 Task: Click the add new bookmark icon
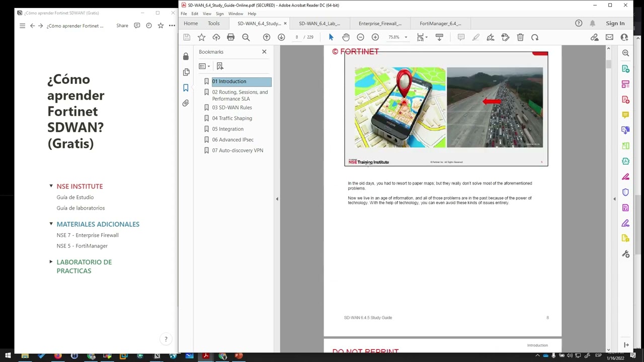[x=220, y=66]
